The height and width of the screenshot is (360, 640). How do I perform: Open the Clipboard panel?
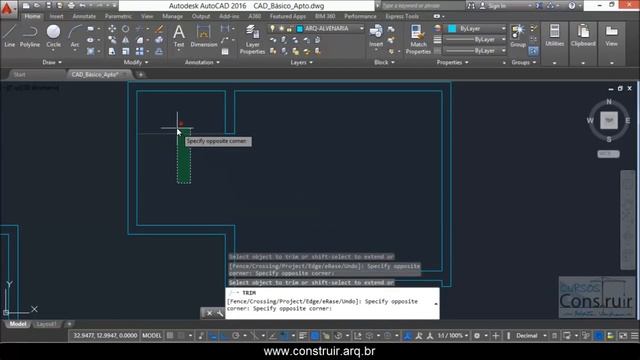click(583, 35)
